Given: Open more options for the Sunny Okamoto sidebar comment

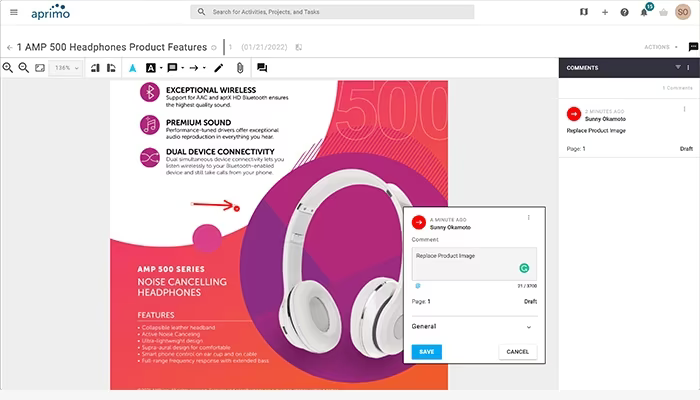Looking at the screenshot, I should (x=684, y=109).
